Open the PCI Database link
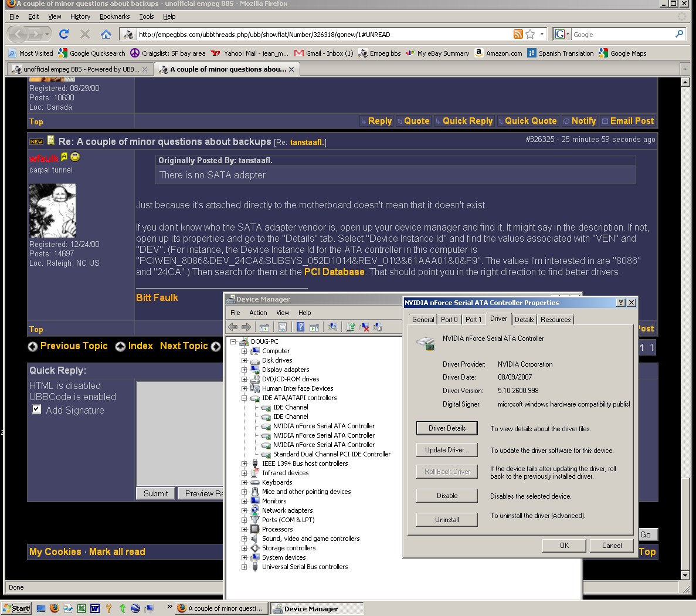Image resolution: width=696 pixels, height=616 pixels. pos(334,272)
